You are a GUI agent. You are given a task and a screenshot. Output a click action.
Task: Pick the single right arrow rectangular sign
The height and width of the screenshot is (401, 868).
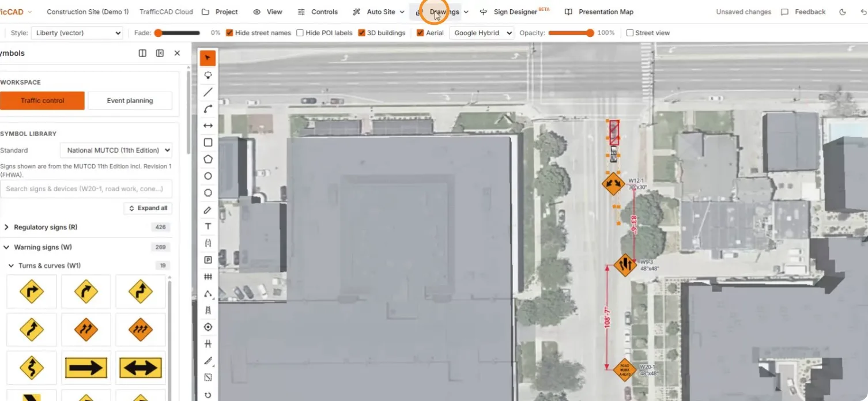coord(86,368)
